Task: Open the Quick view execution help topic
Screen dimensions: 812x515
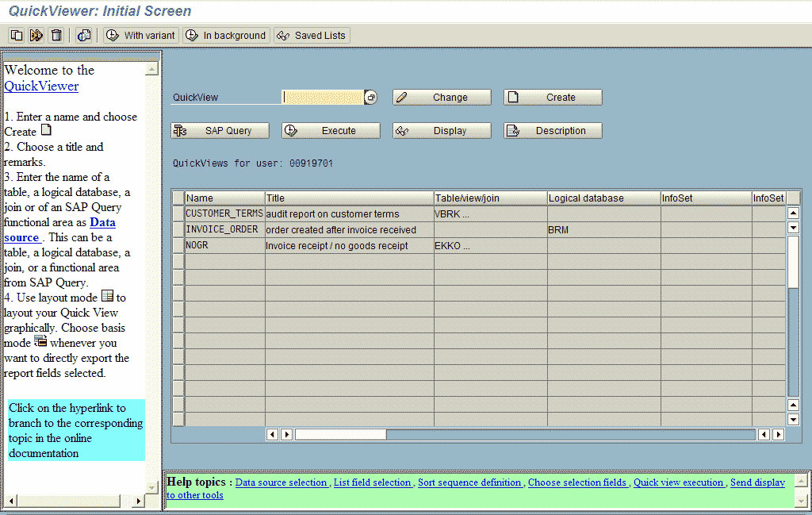Action: (x=679, y=482)
